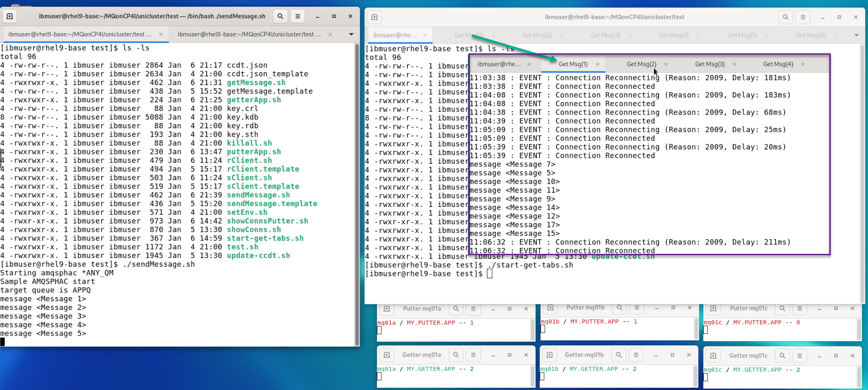The image size is (868, 390).
Task: Click search icon in Putter mq01a window
Action: tap(456, 309)
